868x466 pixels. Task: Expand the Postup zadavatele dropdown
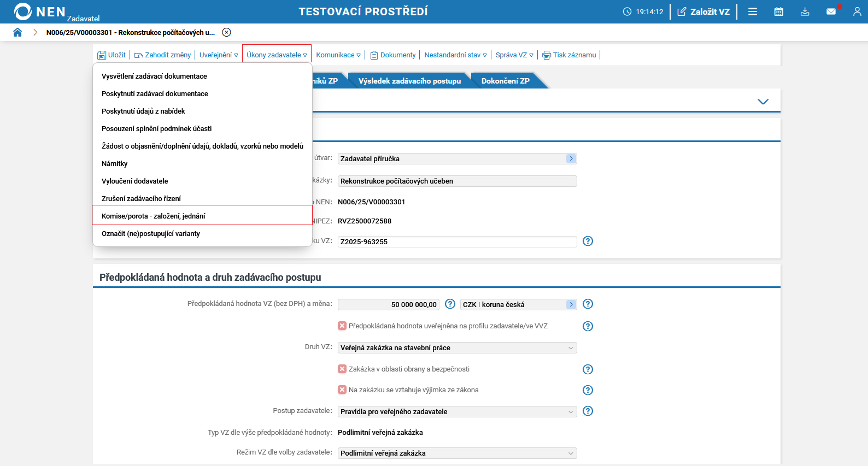point(457,412)
